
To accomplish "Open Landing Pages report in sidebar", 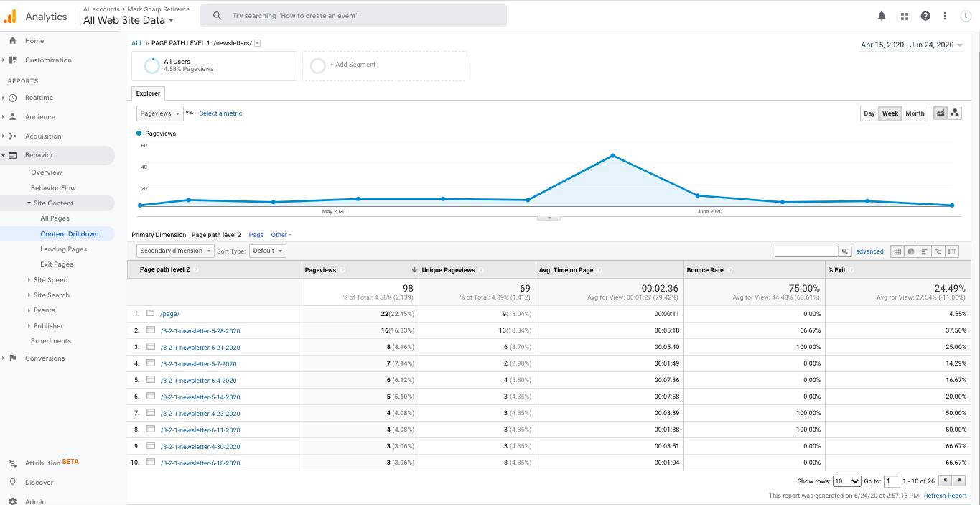I will [63, 249].
